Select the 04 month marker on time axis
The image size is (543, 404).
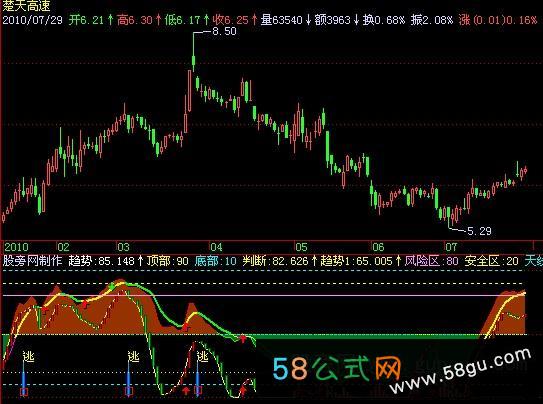pos(216,247)
